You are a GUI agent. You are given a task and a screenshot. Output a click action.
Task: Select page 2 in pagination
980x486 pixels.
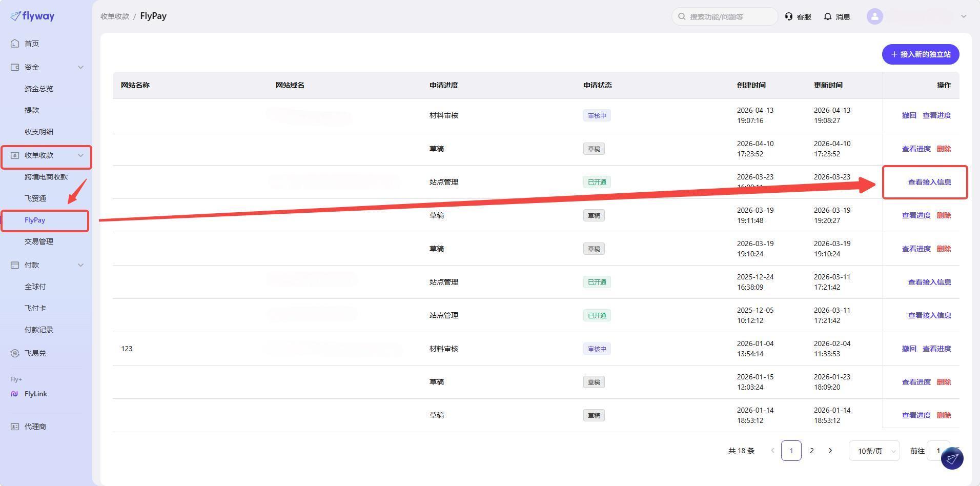(x=811, y=451)
